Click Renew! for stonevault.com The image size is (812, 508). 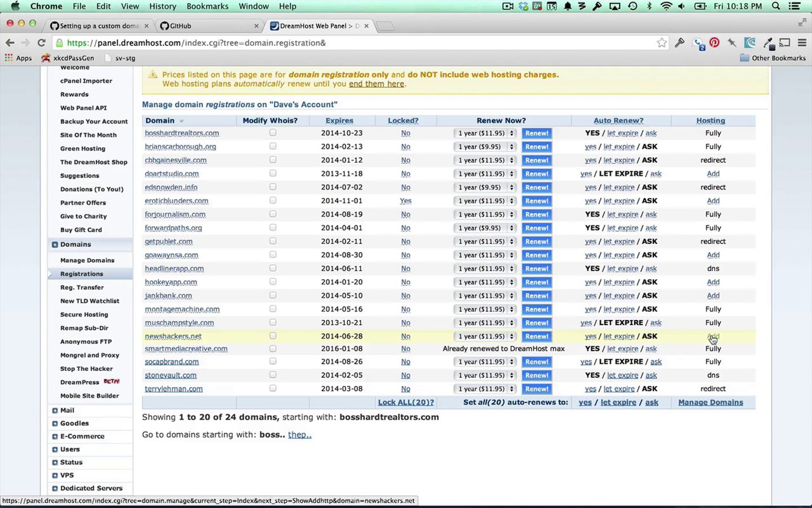tap(537, 375)
